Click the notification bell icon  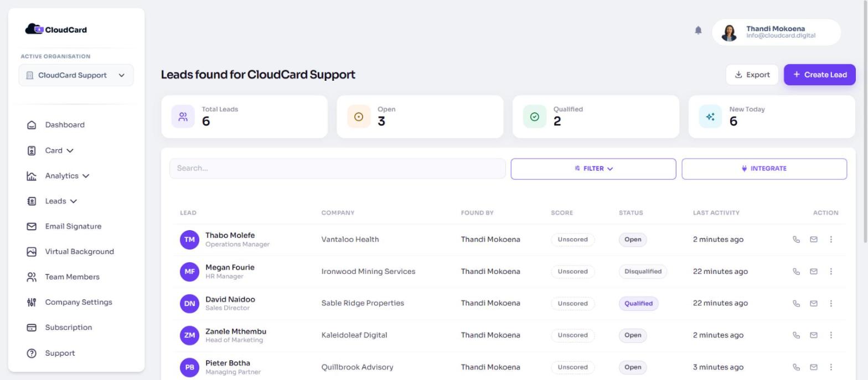[x=698, y=30]
